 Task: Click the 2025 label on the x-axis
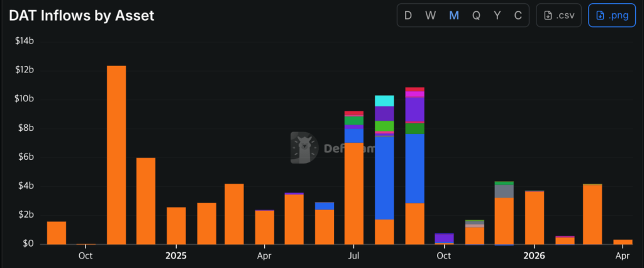coord(175,256)
